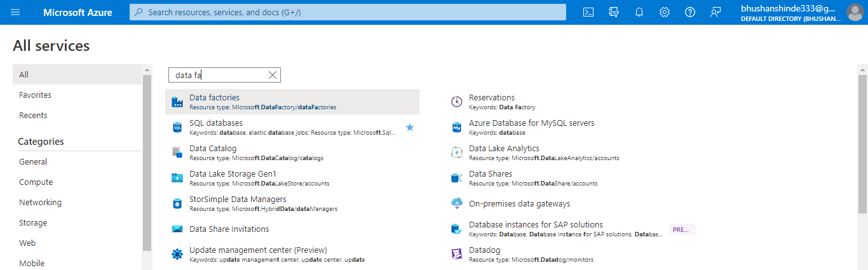Open the Data factories link
The image size is (868, 270).
[x=215, y=98]
